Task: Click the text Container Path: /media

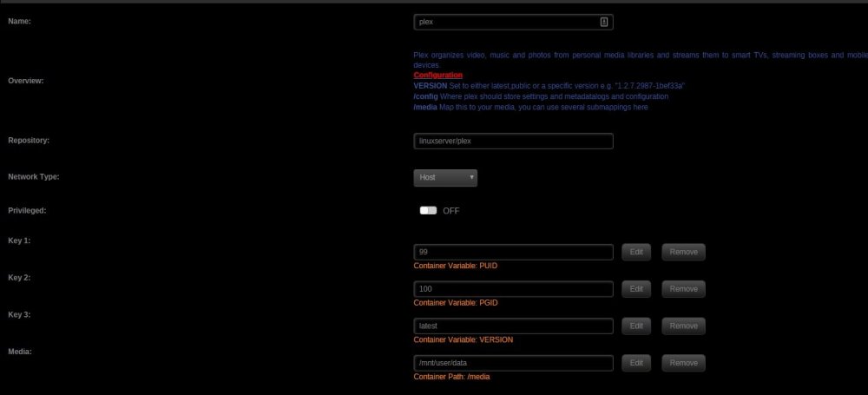Action: pos(451,377)
